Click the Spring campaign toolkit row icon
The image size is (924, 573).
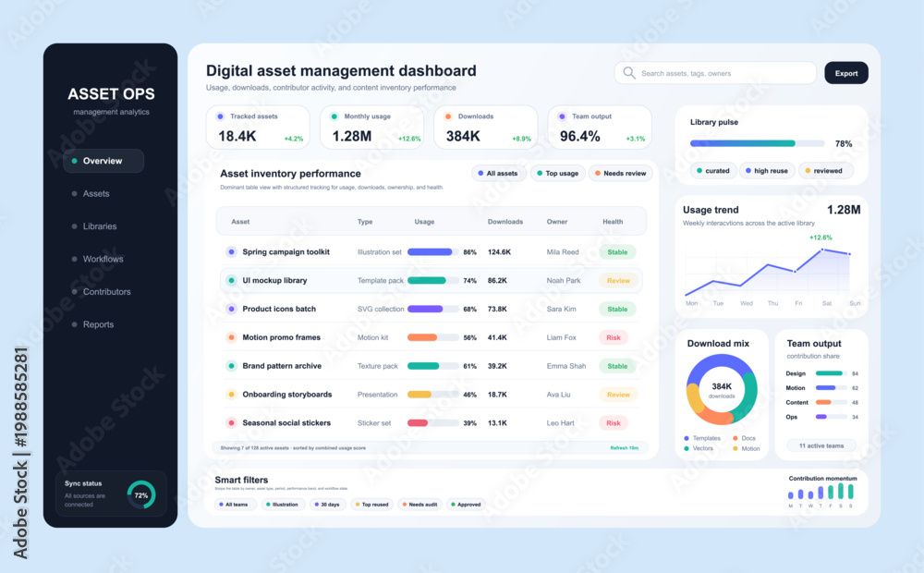pos(231,251)
